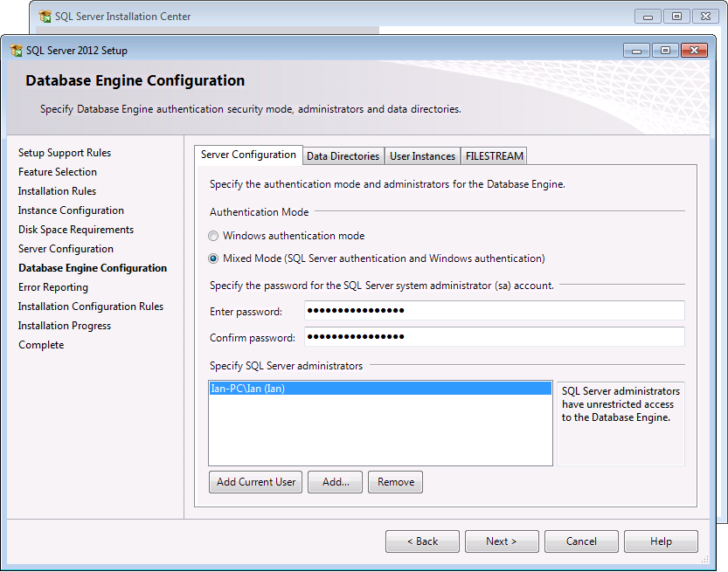The width and height of the screenshot is (728, 572).
Task: Select Mixed Mode authentication radio button
Action: tap(213, 258)
